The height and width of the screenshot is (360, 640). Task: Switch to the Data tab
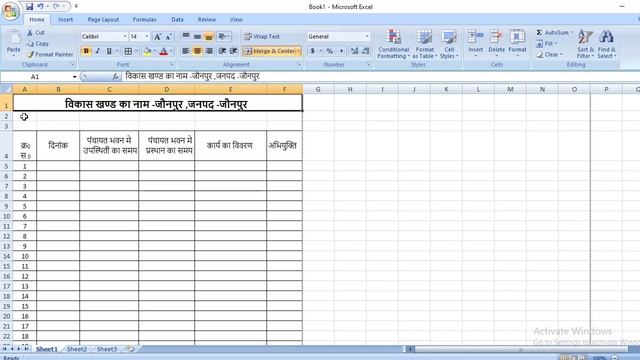pyautogui.click(x=177, y=19)
